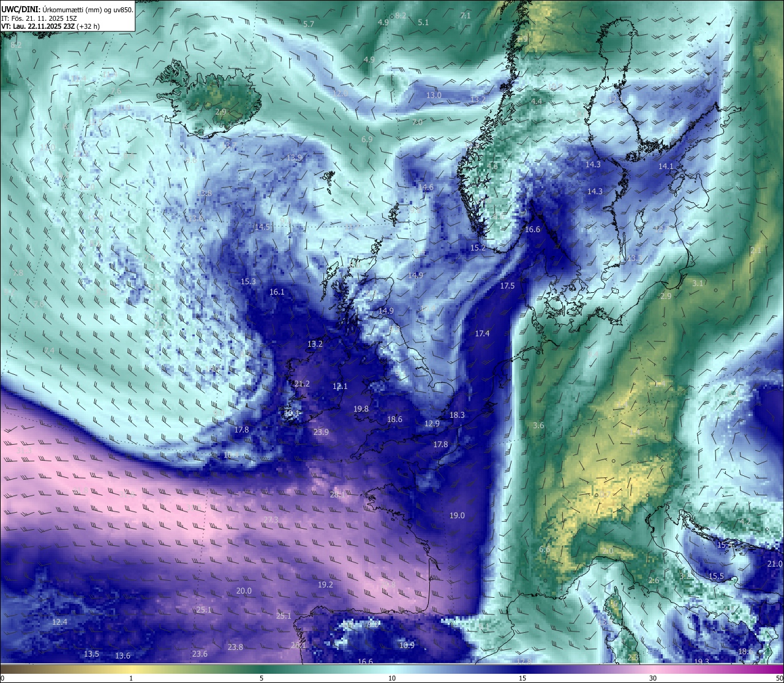Click the 'UWC/DINI: Úrkomumætti (mm) og uv850.' title
Image resolution: width=784 pixels, height=683 pixels.
point(67,9)
